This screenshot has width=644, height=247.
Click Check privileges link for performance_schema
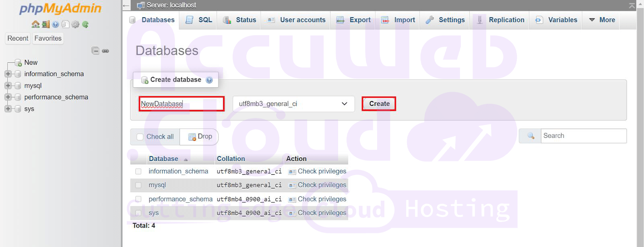pyautogui.click(x=322, y=199)
